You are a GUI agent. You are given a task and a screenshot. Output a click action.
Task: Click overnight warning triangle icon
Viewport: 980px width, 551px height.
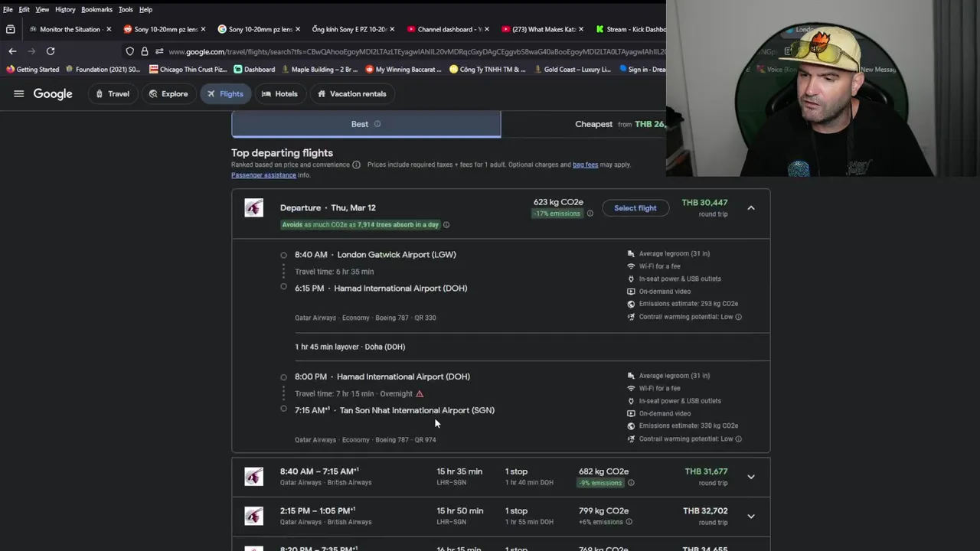point(420,393)
